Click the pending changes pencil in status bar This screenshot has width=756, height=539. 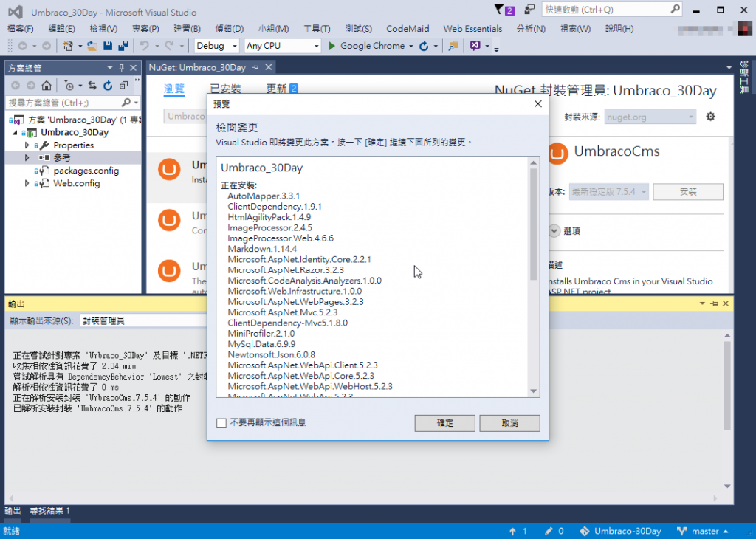tap(549, 531)
